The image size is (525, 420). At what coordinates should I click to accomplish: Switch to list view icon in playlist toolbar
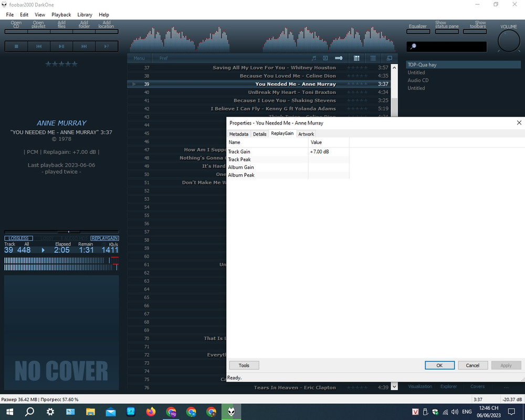click(x=373, y=58)
